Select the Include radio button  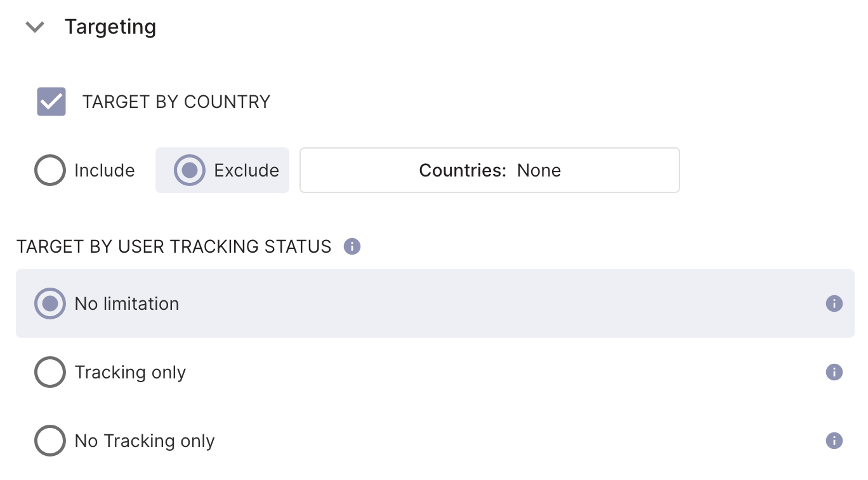[x=49, y=170]
